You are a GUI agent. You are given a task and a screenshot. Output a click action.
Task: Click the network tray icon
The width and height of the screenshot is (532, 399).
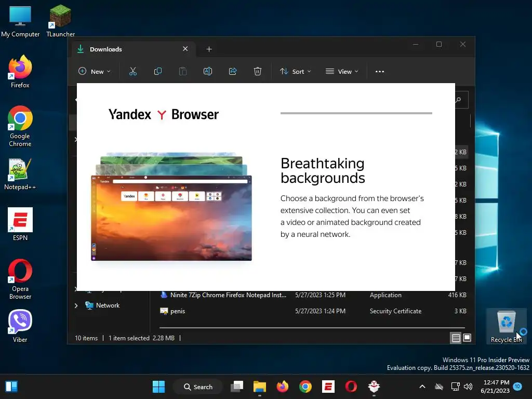click(455, 387)
